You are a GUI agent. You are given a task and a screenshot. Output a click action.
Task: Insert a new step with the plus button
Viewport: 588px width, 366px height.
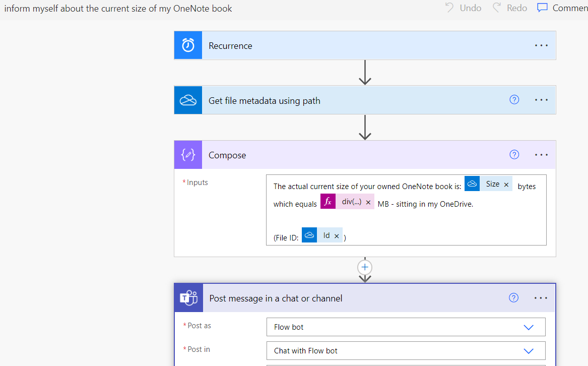[365, 267]
